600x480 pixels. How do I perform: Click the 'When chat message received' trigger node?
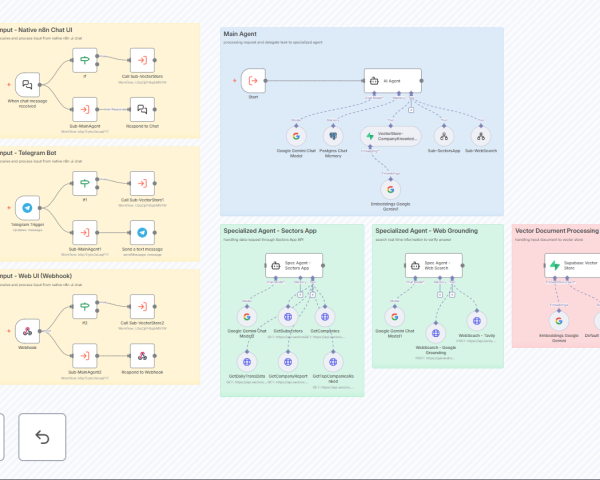(x=28, y=84)
